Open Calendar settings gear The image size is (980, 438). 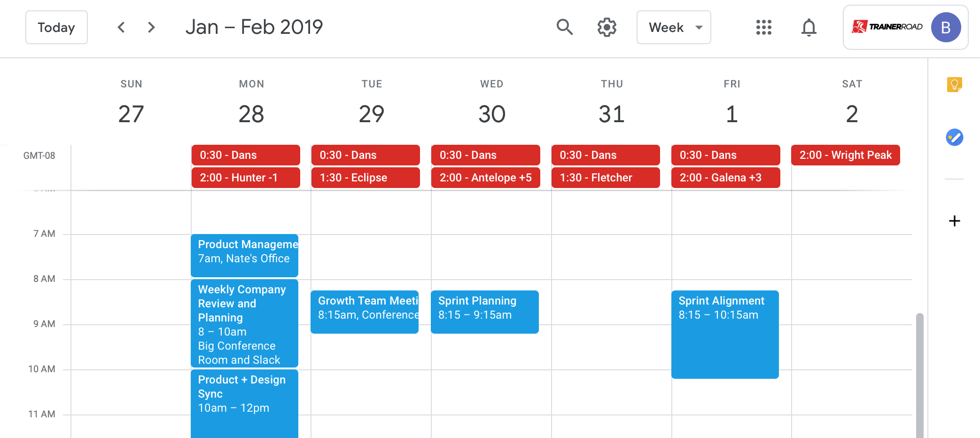click(607, 27)
